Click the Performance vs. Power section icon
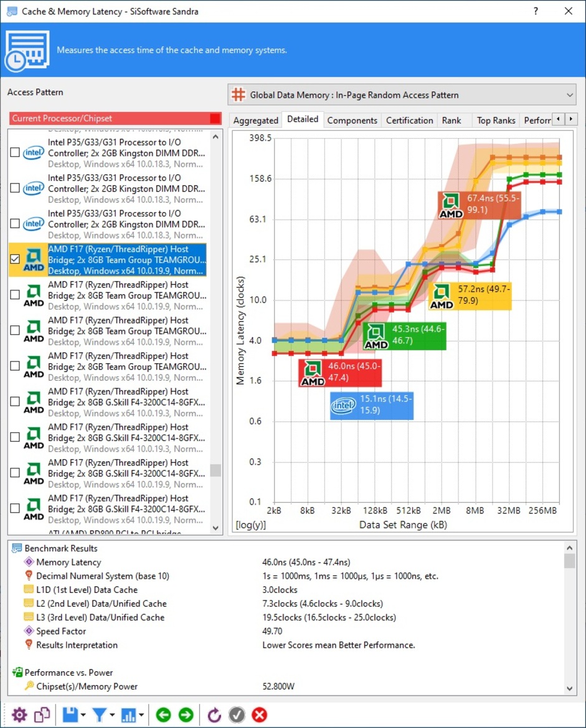The height and width of the screenshot is (728, 586). pos(17,672)
